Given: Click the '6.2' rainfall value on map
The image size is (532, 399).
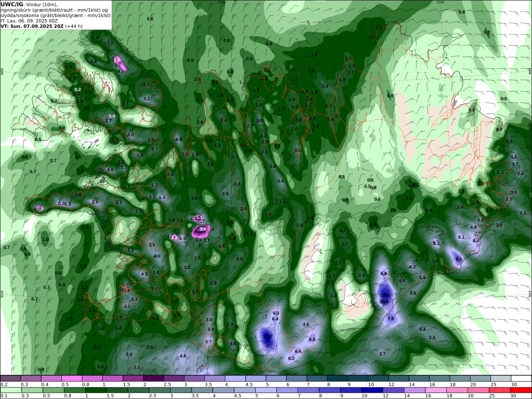Looking at the screenshot, I should click(291, 359).
